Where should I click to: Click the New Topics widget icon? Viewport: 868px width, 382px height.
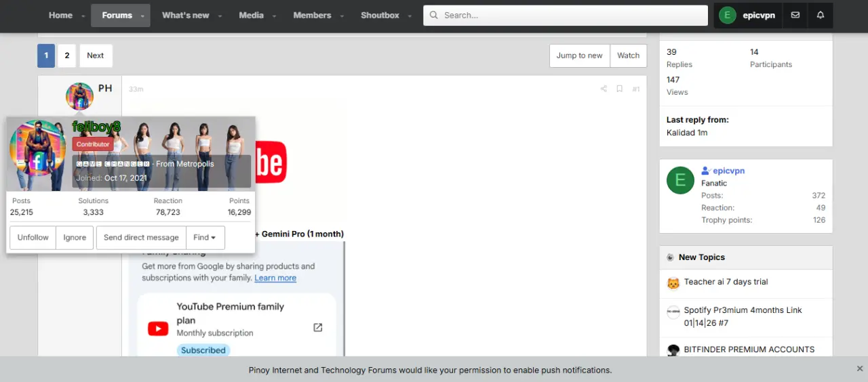671,257
